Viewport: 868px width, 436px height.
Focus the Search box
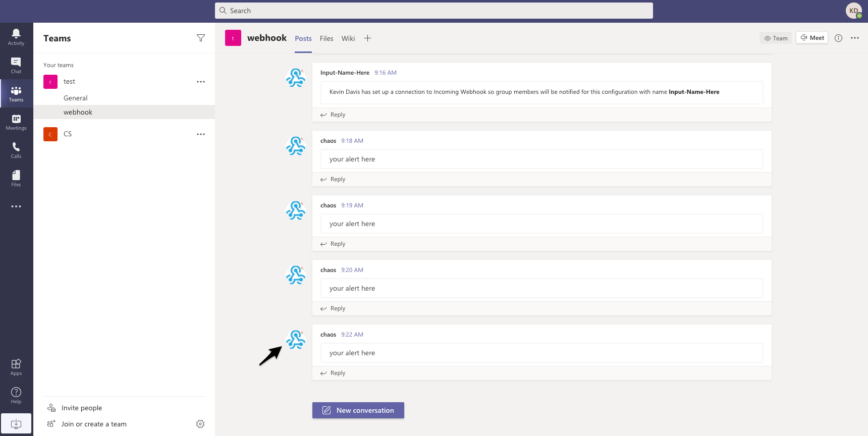(x=434, y=11)
